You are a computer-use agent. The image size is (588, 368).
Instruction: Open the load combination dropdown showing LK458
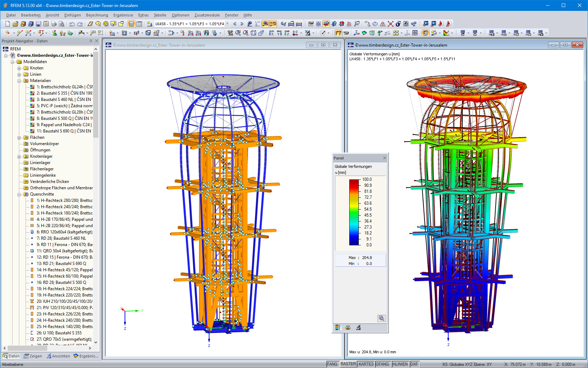point(227,24)
